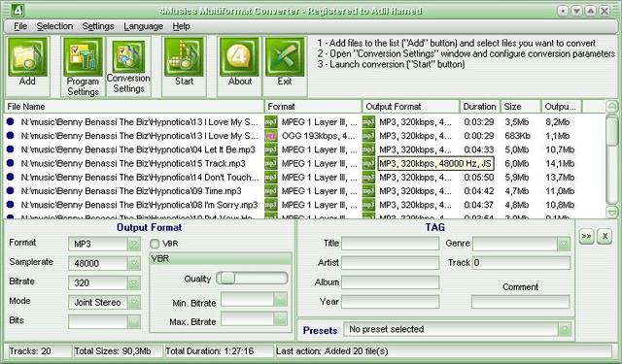Image resolution: width=622 pixels, height=364 pixels.
Task: Click mp3 format icon for 09 Time.mp3 row
Action: [x=270, y=191]
